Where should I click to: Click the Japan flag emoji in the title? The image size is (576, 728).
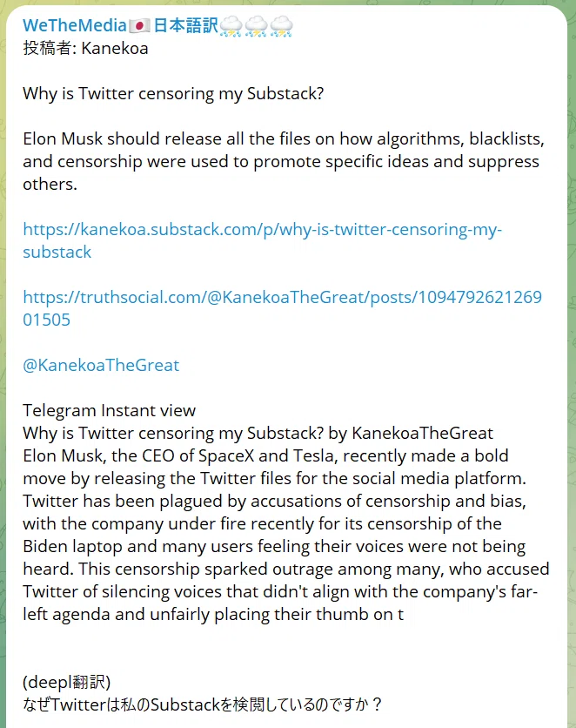[139, 26]
